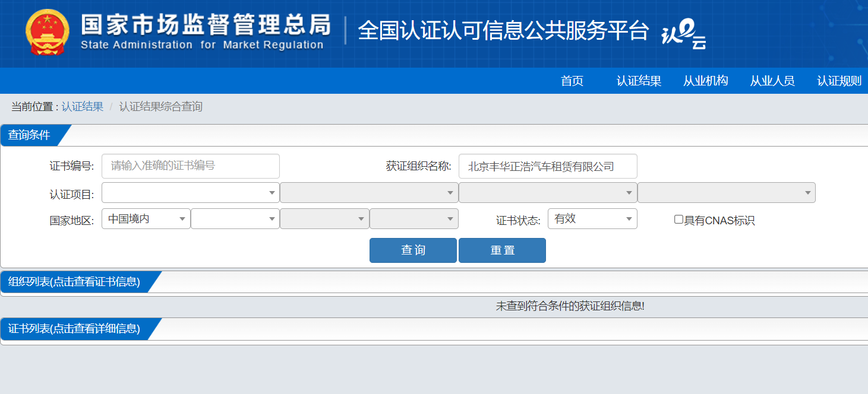
Task: Click the 重置 button
Action: [x=502, y=250]
